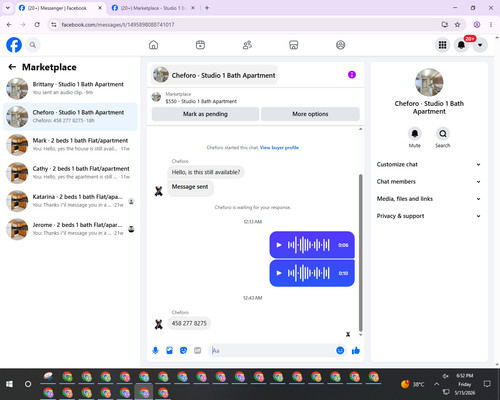Open Brittany - Studio 1 Bath Apartment chat
The width and height of the screenshot is (500, 400).
(x=70, y=89)
